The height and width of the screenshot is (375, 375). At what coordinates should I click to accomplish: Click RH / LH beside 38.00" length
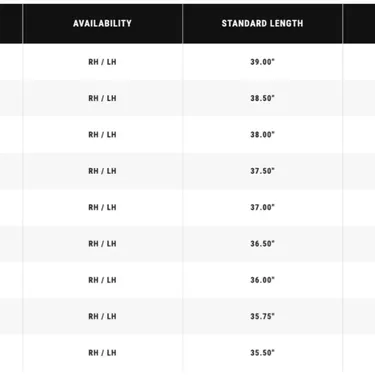click(102, 135)
